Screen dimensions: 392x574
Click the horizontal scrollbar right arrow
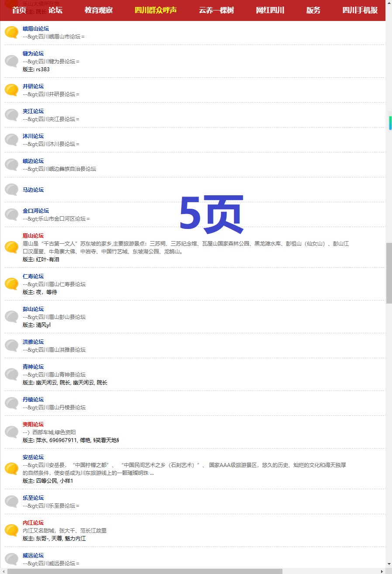(382, 571)
